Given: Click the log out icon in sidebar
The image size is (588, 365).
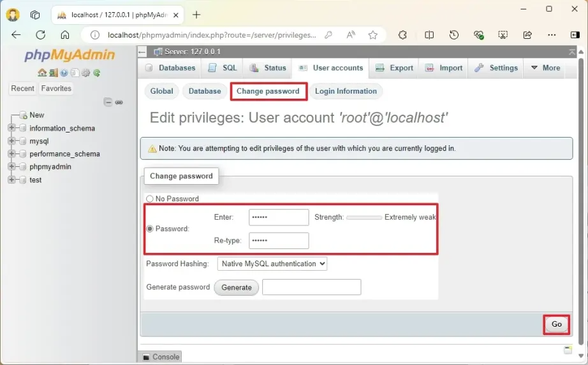Looking at the screenshot, I should point(53,73).
